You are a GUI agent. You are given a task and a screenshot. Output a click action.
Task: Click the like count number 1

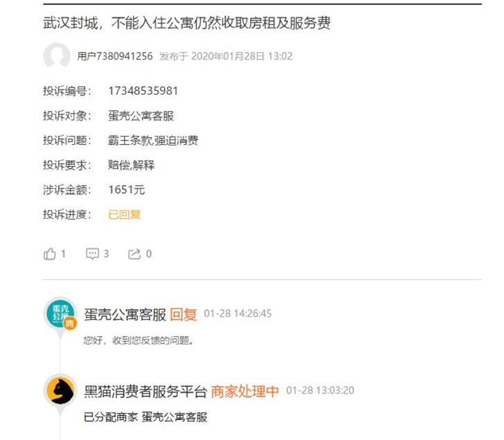tap(63, 254)
